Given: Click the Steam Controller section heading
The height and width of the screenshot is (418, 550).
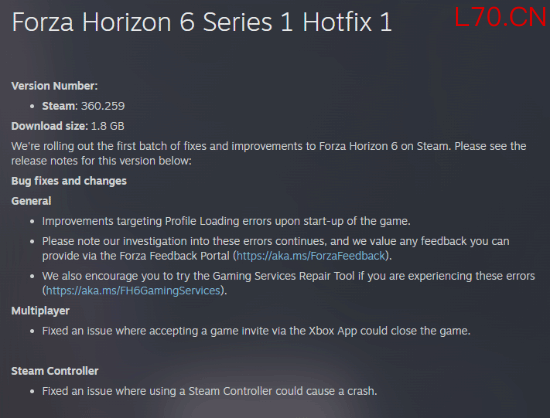Looking at the screenshot, I should (x=55, y=371).
